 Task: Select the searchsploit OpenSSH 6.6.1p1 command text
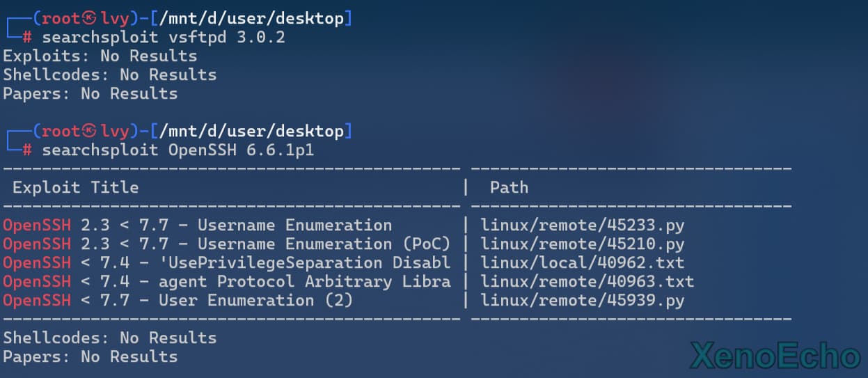178,150
